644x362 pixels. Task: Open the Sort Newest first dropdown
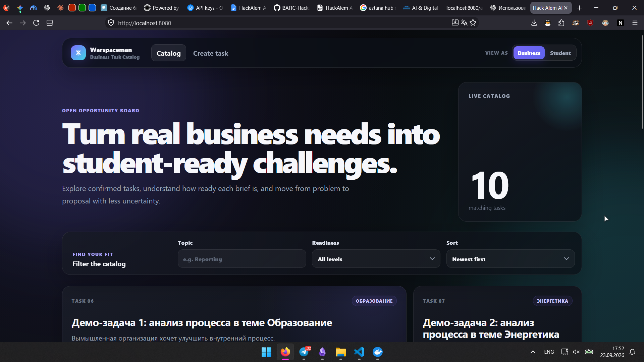511,259
